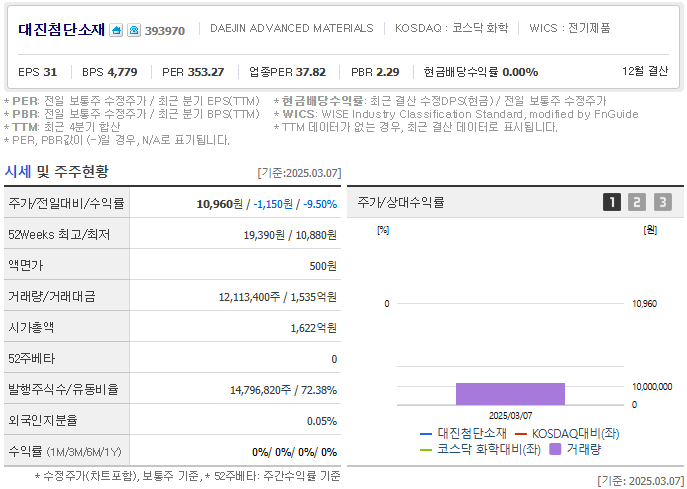Image resolution: width=687 pixels, height=489 pixels.
Task: Click the 10,960 price axis label
Action: 645,304
